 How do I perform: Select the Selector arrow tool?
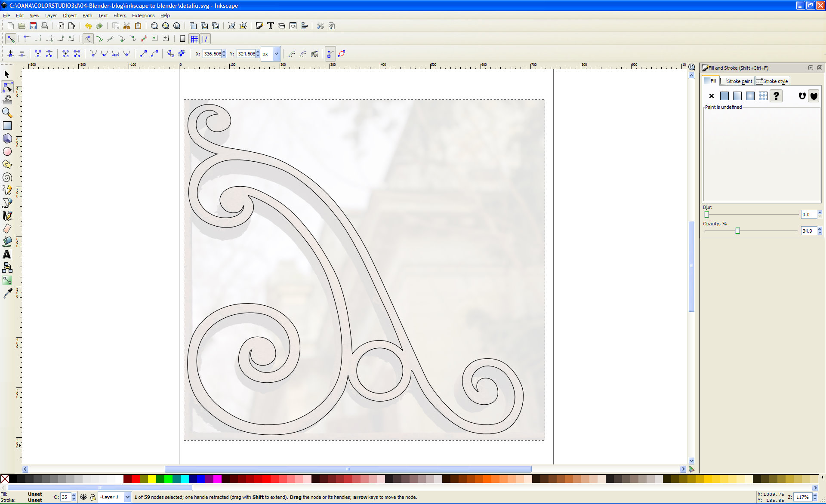click(7, 74)
